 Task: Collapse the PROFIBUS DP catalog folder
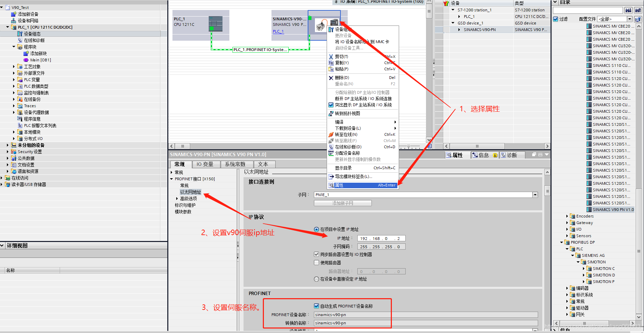562,242
